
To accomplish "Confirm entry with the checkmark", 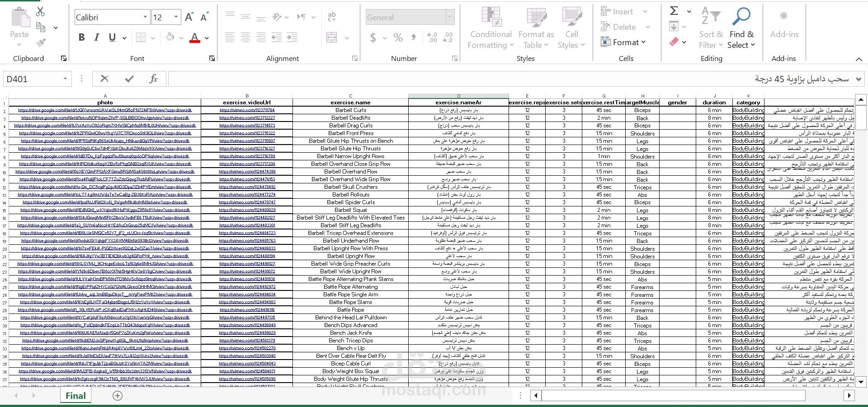I will click(x=129, y=79).
